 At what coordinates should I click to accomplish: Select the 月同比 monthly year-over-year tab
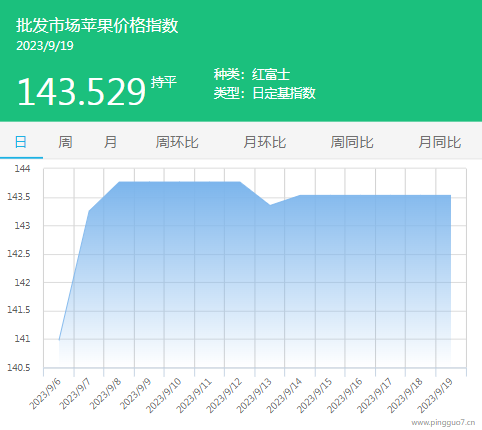coord(440,142)
